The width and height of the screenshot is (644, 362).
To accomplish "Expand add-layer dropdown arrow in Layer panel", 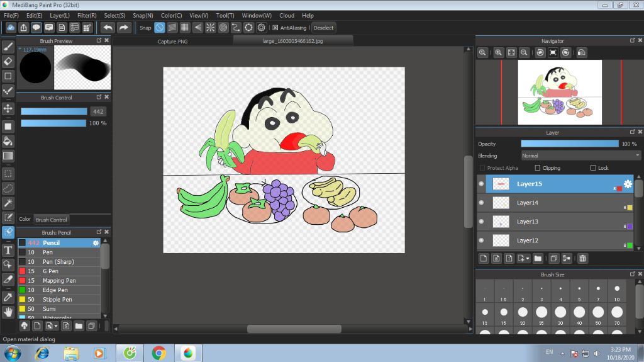I will 528,258.
